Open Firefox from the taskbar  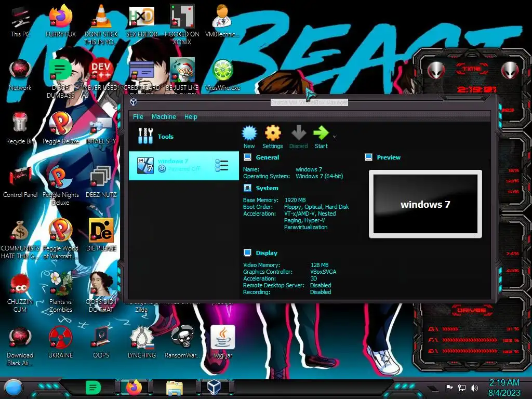tap(134, 388)
